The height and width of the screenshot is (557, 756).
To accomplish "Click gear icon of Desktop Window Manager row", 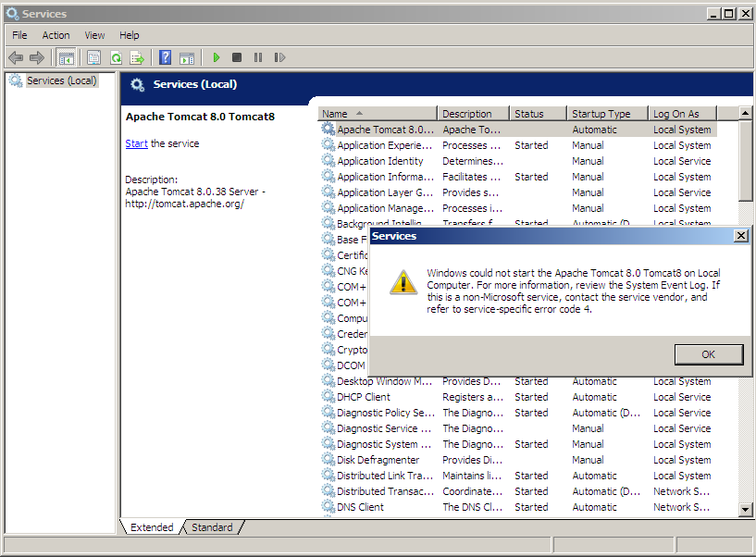I will pyautogui.click(x=328, y=381).
